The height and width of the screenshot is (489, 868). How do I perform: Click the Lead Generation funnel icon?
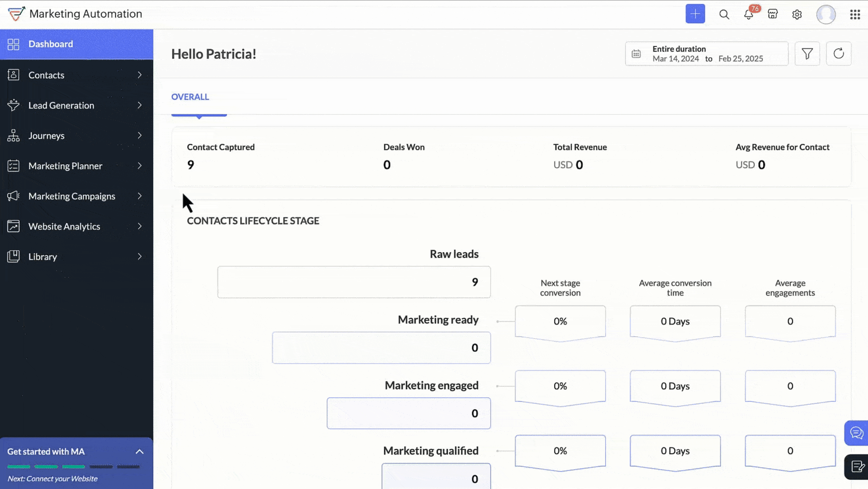click(x=13, y=105)
